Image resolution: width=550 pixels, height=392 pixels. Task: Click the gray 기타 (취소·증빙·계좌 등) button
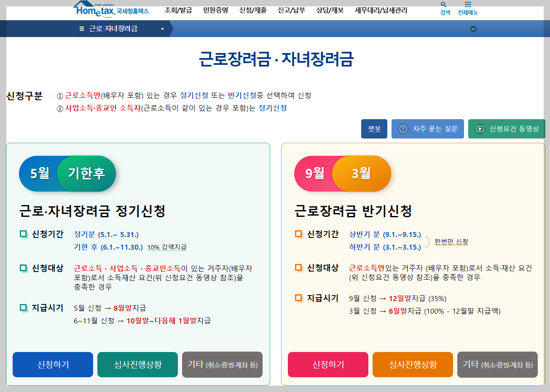tap(222, 365)
